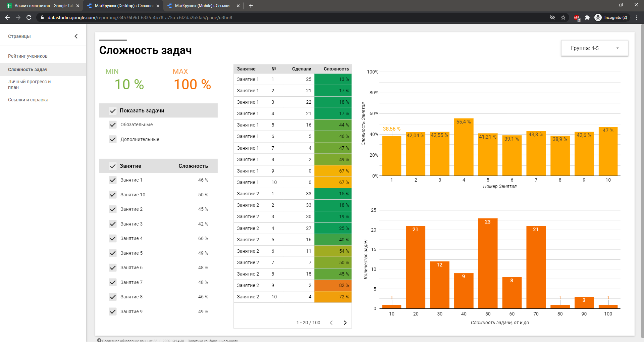Click the browser back arrow
Image resolution: width=644 pixels, height=342 pixels.
(7, 17)
